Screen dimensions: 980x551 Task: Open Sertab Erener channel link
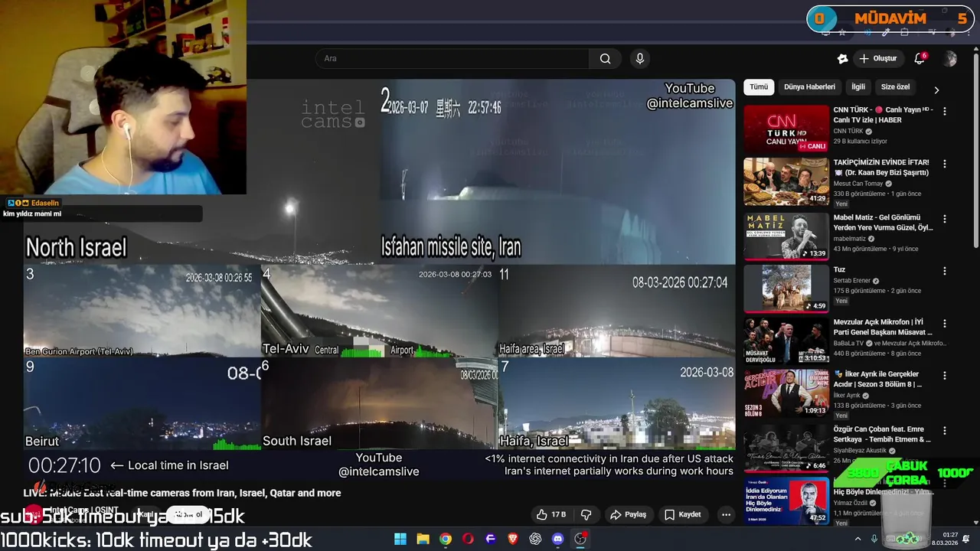[851, 281]
